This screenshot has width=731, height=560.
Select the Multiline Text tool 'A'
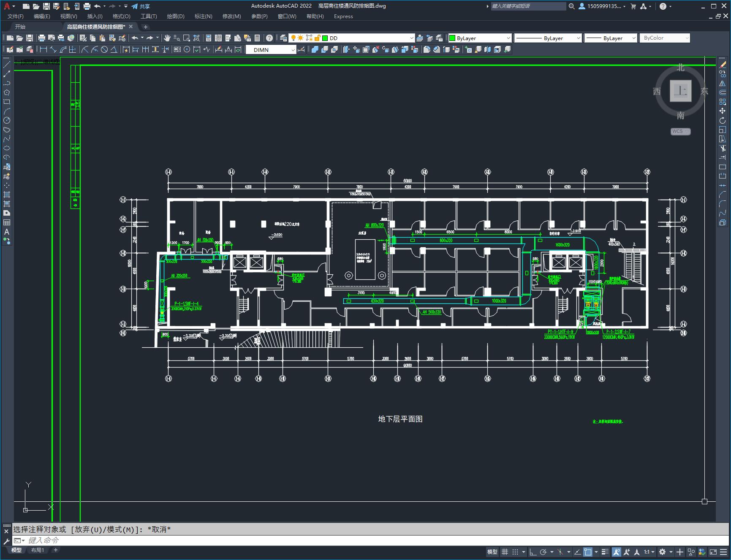pyautogui.click(x=7, y=232)
